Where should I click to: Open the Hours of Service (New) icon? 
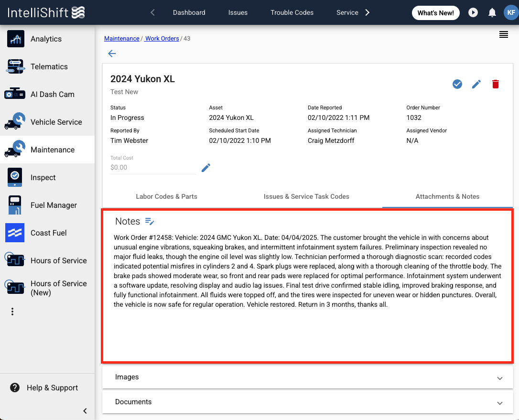click(14, 287)
